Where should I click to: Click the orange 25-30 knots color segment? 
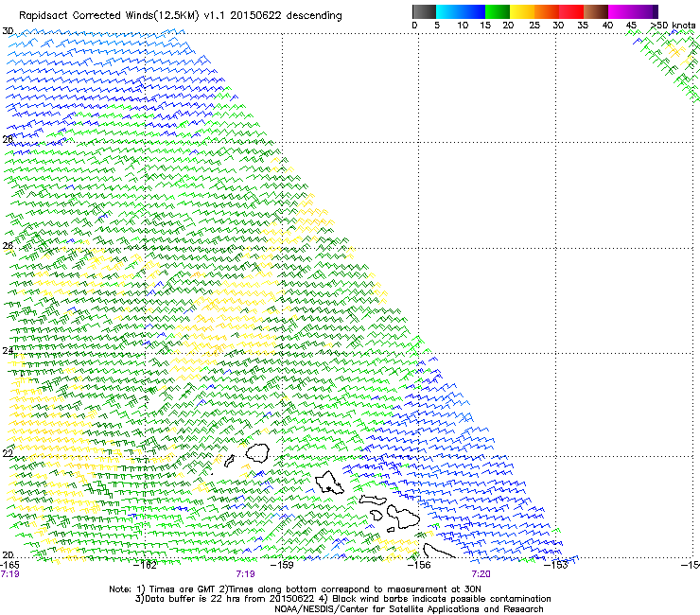[x=547, y=11]
